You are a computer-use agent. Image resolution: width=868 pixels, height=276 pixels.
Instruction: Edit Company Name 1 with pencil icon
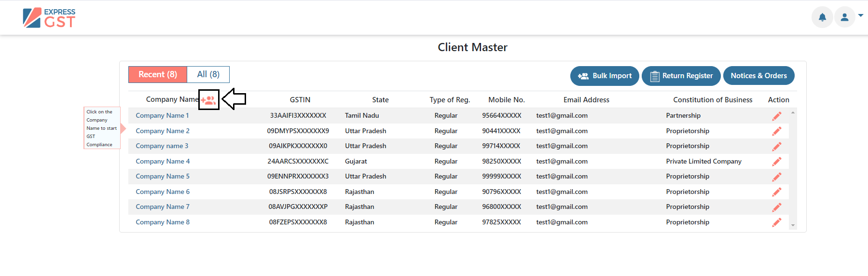tap(777, 116)
